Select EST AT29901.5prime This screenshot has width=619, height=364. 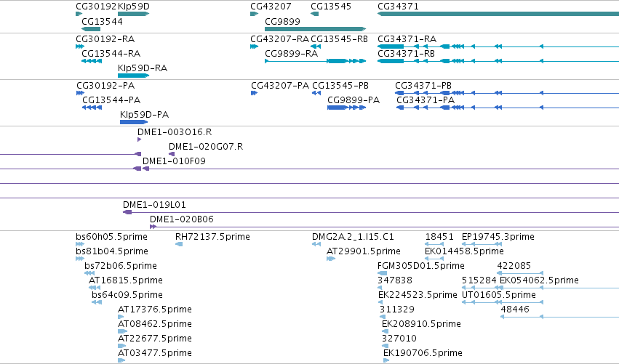pos(331,259)
